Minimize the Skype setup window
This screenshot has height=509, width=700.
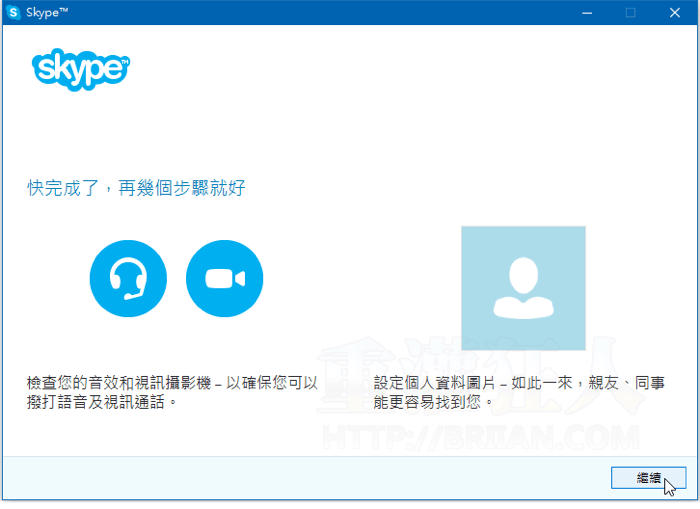click(584, 12)
